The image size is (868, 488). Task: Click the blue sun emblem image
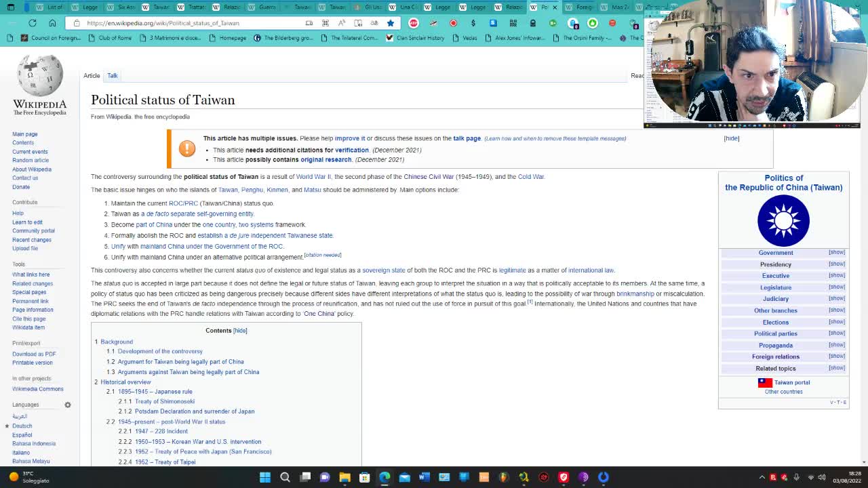(x=783, y=220)
